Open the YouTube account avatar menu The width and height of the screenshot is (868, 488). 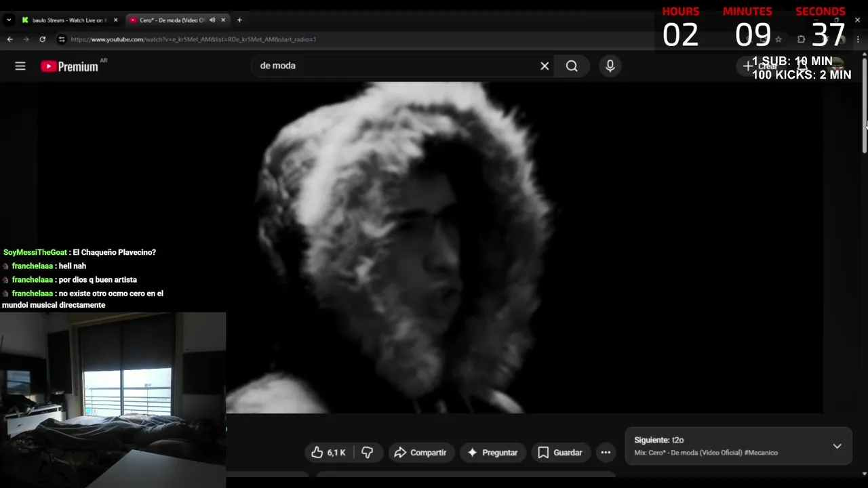[837, 66]
